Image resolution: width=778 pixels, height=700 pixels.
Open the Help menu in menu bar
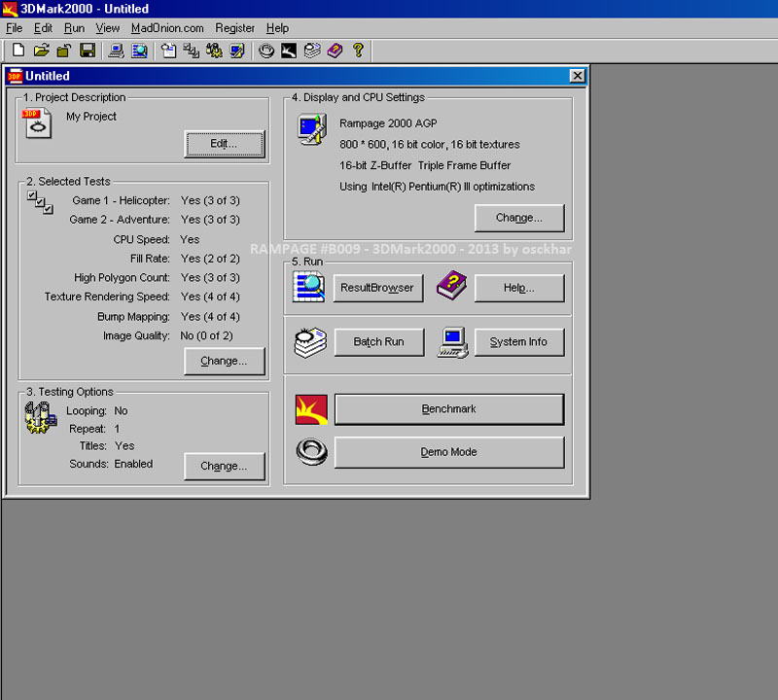click(x=277, y=28)
